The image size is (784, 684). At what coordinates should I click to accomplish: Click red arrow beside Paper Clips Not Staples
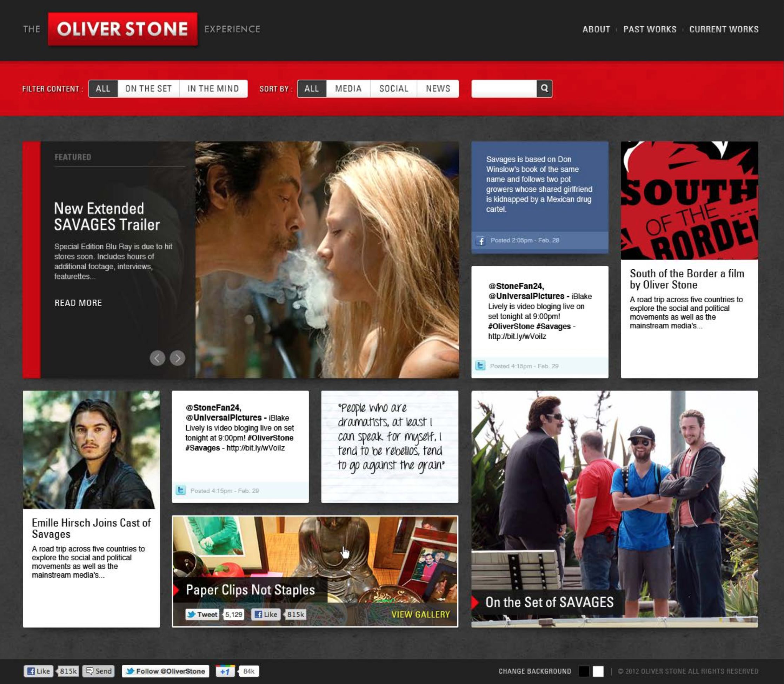176,590
